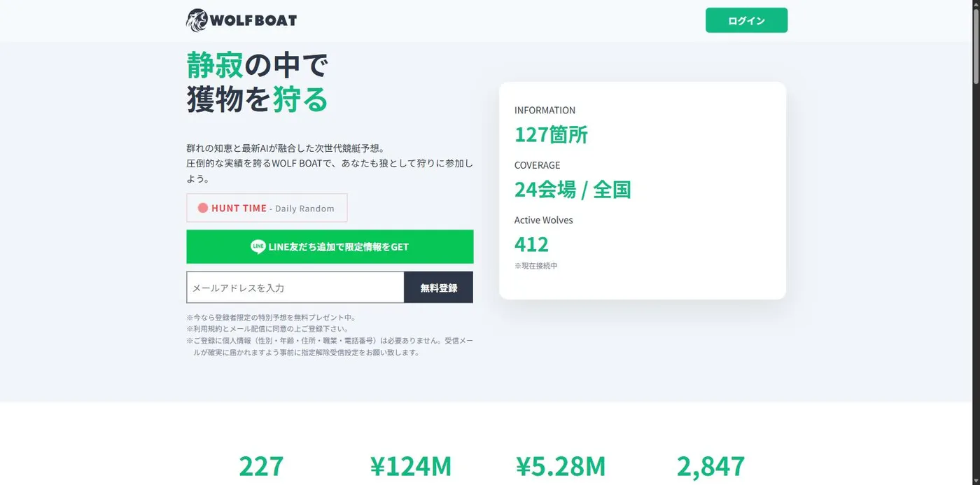This screenshot has width=980, height=485.
Task: Click the 127箇所 information value
Action: pos(551,134)
